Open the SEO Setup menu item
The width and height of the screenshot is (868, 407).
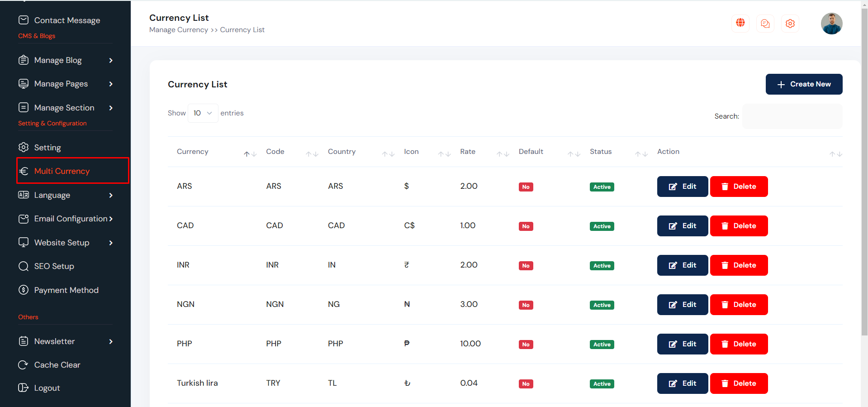point(54,266)
